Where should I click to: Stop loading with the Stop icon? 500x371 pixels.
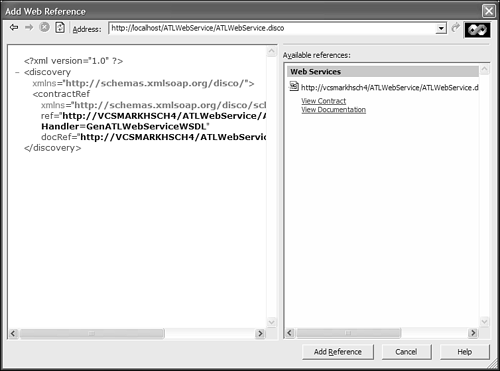pos(44,27)
